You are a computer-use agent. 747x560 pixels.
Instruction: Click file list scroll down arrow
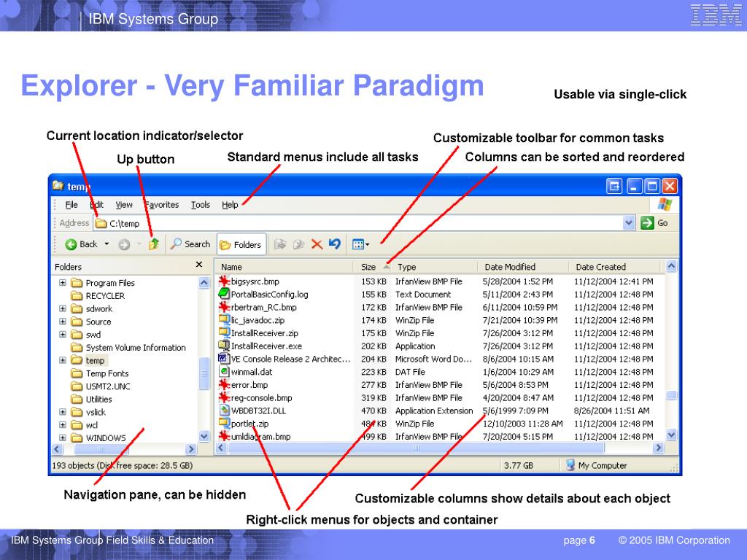671,435
